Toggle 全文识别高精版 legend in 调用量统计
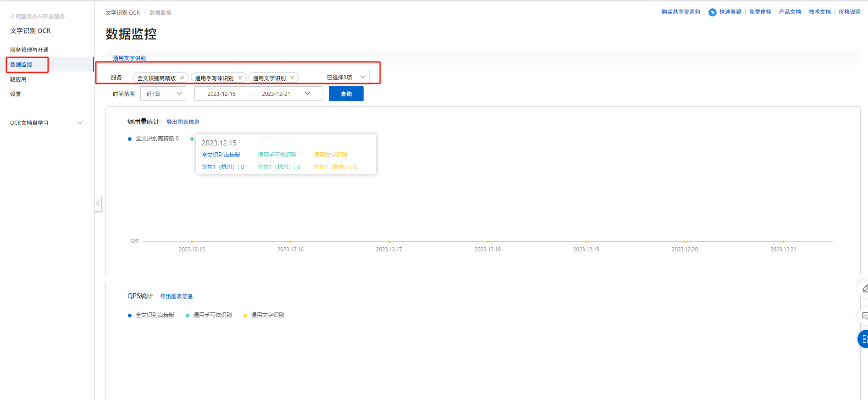Image resolution: width=868 pixels, height=400 pixels. (153, 139)
